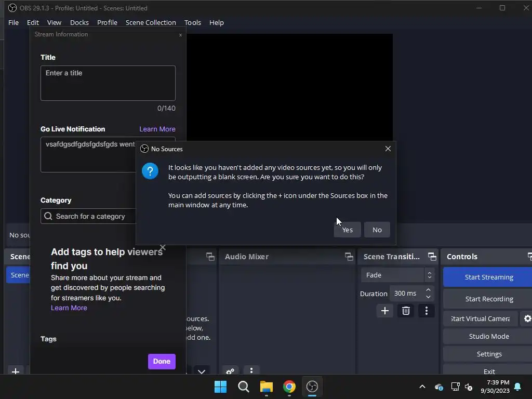The height and width of the screenshot is (399, 532).
Task: Open Go Live Notification Learn More link
Action: [x=157, y=129]
